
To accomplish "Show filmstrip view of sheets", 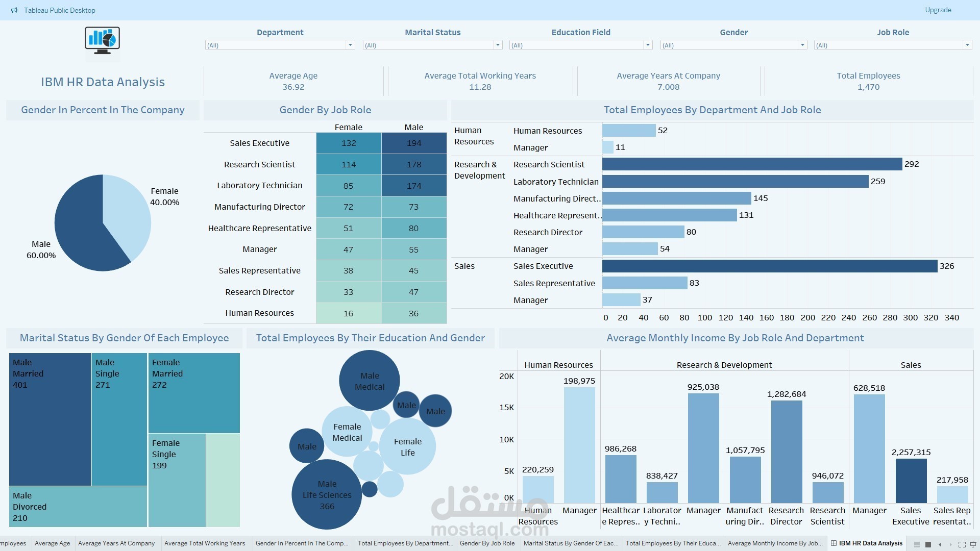I will tap(917, 544).
